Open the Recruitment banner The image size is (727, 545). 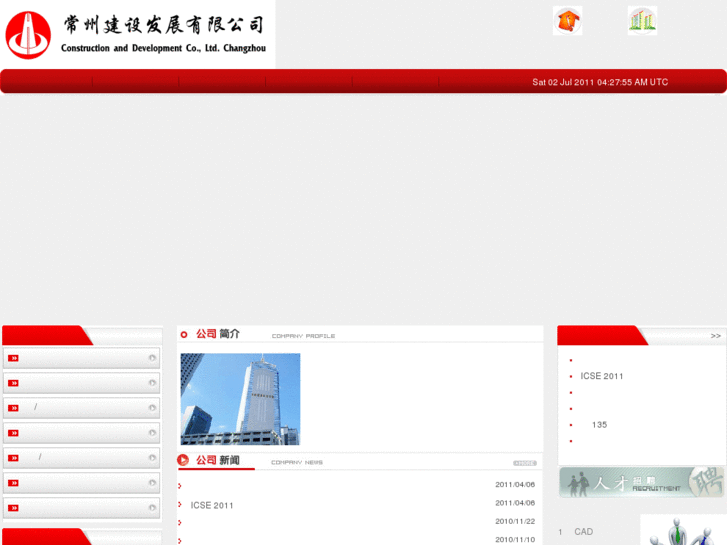[x=641, y=482]
